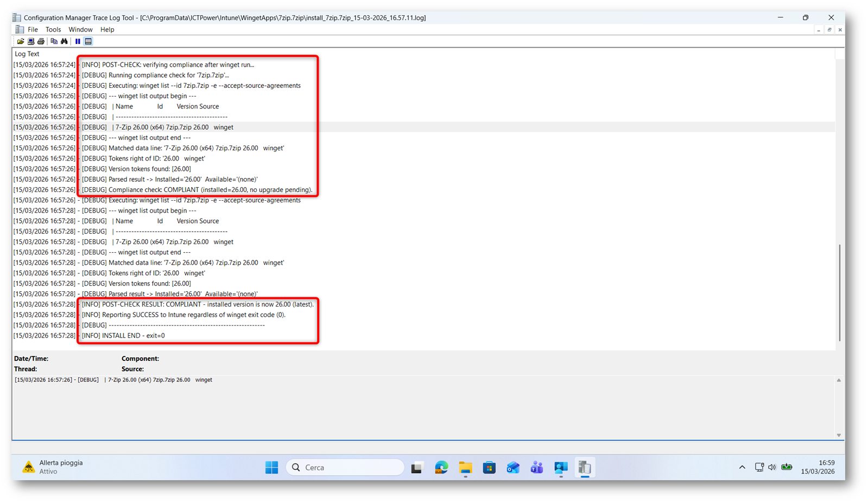Open Microsoft Teams from the taskbar
Image resolution: width=868 pixels, height=503 pixels.
537,467
